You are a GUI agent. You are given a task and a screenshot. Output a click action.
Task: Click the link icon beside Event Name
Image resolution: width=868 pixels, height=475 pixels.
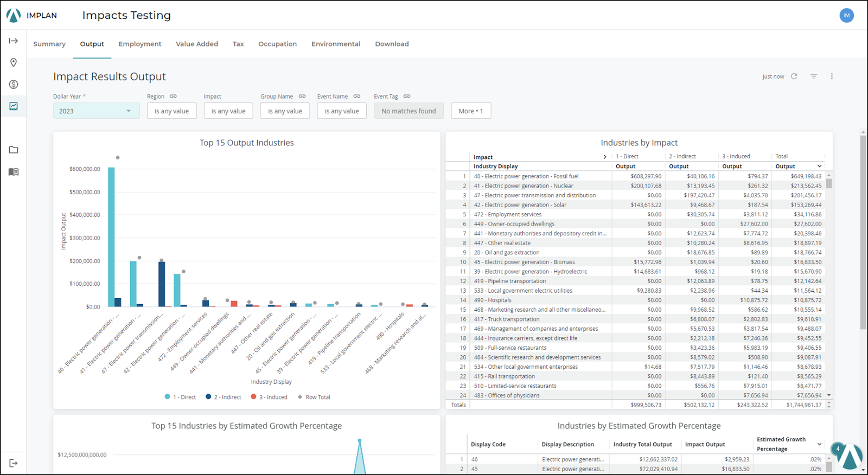click(357, 97)
